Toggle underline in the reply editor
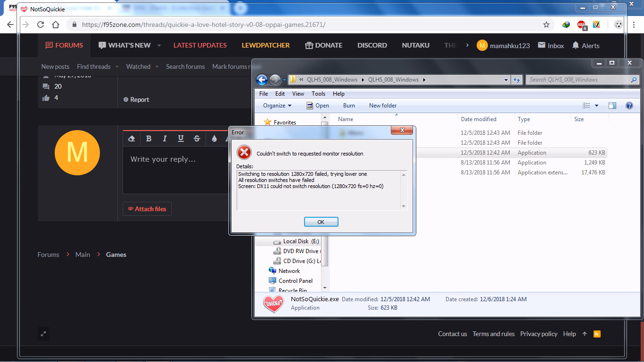The image size is (644, 362). pos(181,139)
